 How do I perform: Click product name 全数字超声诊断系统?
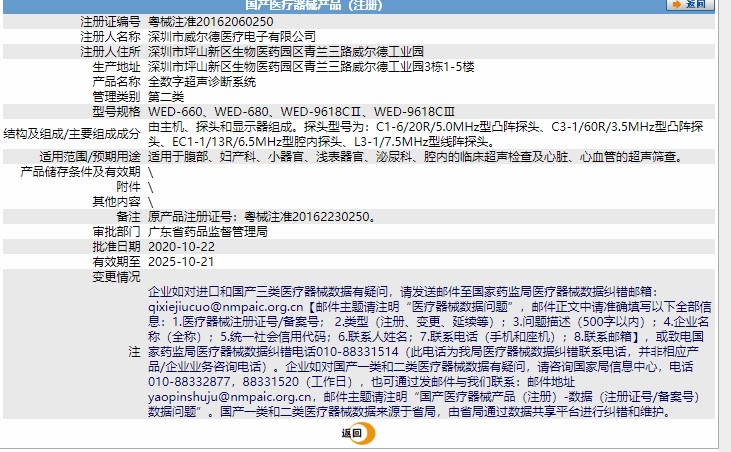[202, 82]
